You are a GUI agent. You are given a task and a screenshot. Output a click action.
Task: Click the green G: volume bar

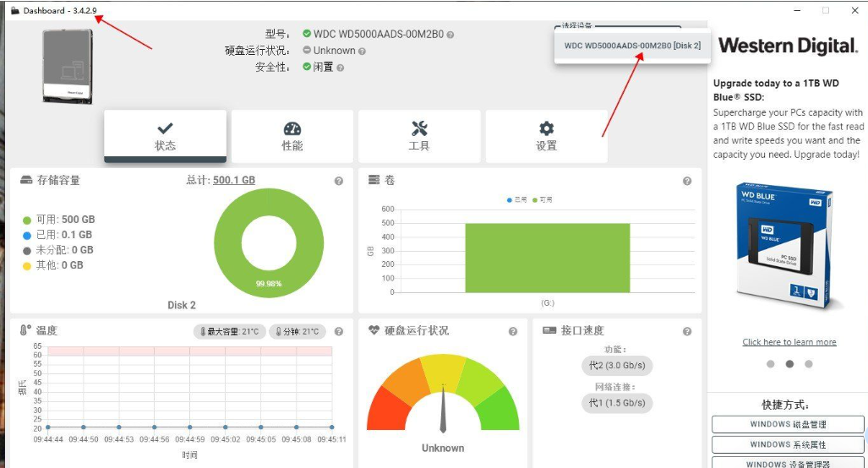pos(548,258)
